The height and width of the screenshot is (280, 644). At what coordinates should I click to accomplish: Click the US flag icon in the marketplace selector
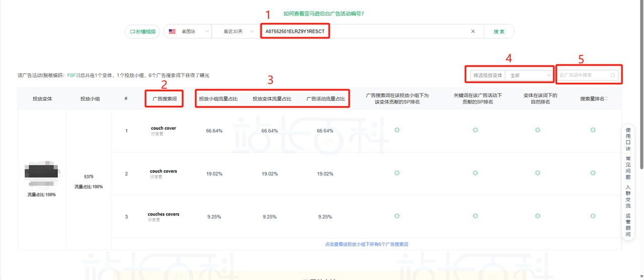(x=172, y=31)
